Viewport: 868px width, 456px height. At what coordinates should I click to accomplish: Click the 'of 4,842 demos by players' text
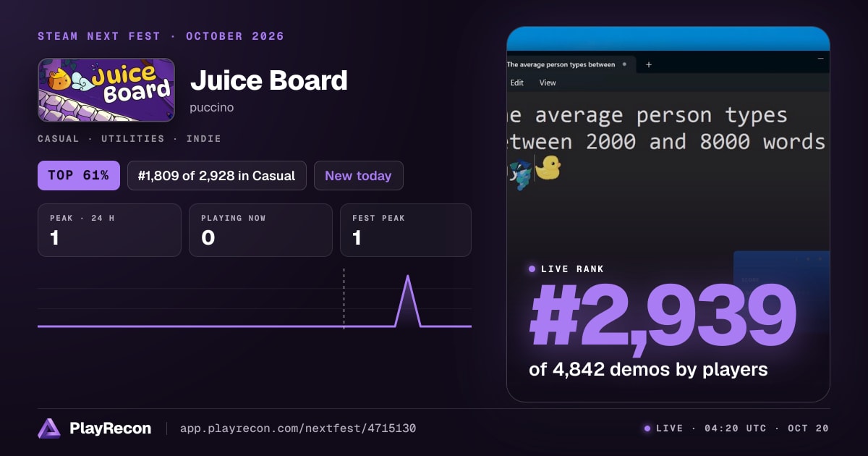tap(648, 369)
